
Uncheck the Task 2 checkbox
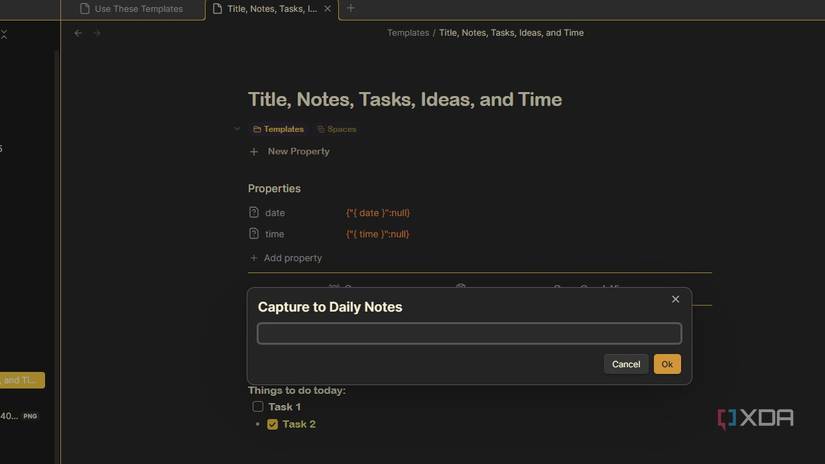pyautogui.click(x=272, y=424)
